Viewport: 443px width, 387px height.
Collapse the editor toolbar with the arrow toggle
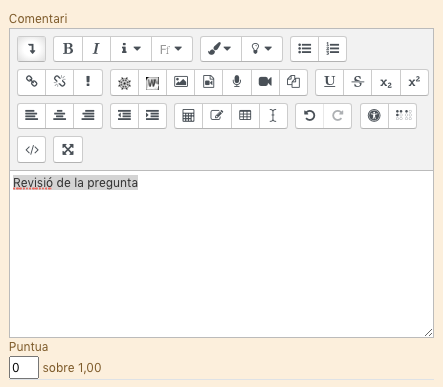[x=31, y=49]
